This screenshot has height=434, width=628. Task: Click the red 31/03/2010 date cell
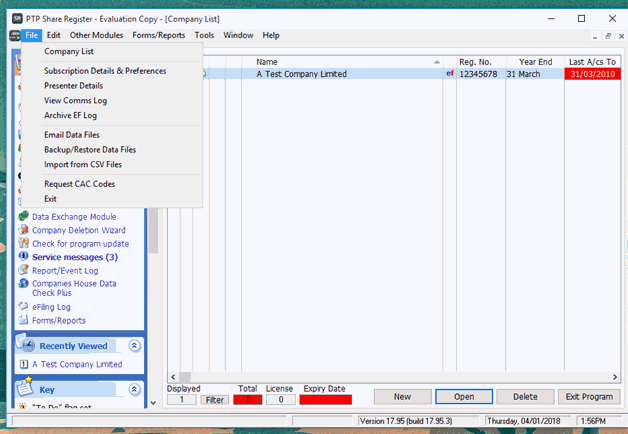pos(592,74)
